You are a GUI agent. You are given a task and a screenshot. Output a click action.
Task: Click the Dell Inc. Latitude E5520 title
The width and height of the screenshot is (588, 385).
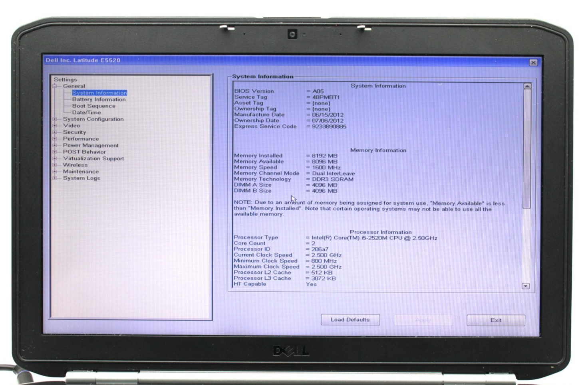[83, 60]
